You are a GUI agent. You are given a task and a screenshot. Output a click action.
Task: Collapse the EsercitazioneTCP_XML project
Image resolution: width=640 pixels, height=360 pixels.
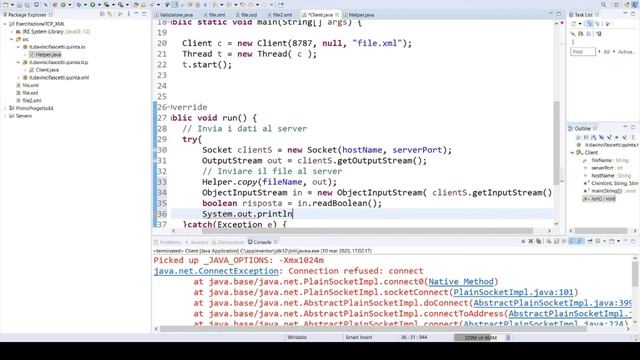click(x=5, y=24)
